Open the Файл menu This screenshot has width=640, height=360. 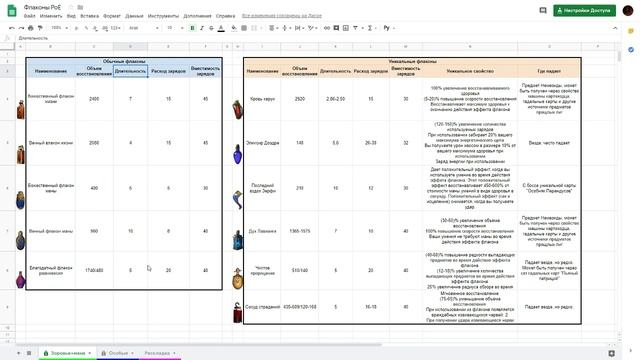pos(29,16)
